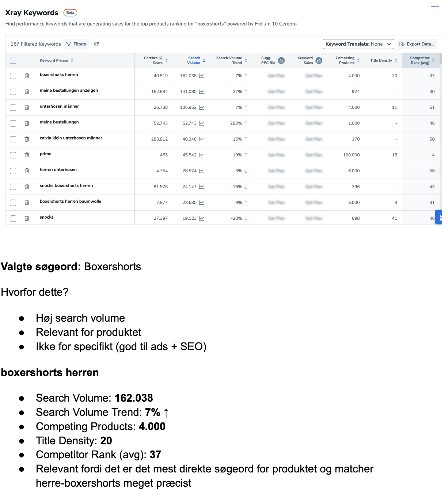Delete 'calvin klein unterhosen männer' row

coord(27,139)
